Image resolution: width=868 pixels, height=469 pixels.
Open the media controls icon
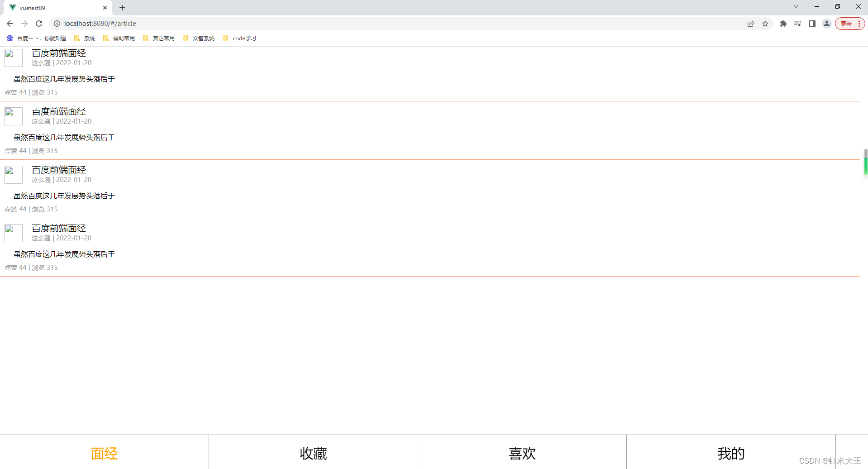point(797,24)
